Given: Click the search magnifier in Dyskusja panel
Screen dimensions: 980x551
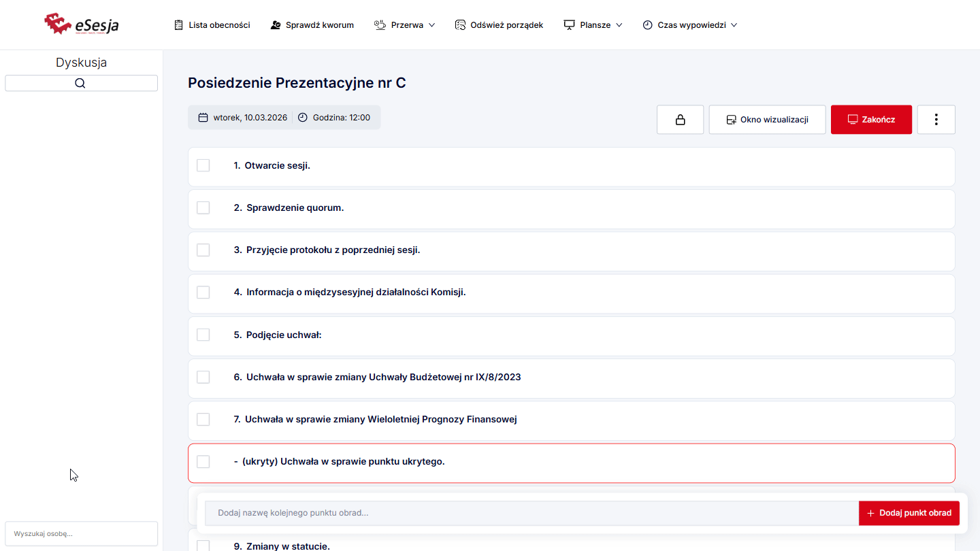Looking at the screenshot, I should click(80, 84).
